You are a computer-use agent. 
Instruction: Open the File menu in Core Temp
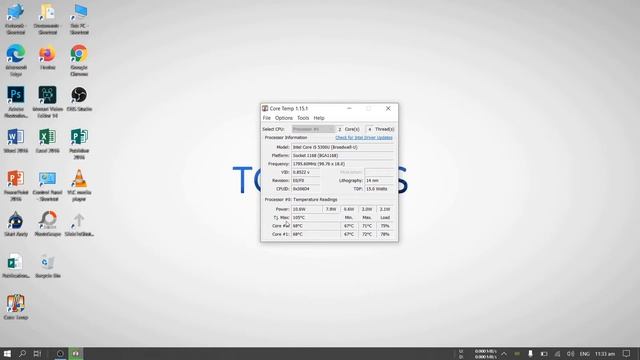click(x=267, y=118)
